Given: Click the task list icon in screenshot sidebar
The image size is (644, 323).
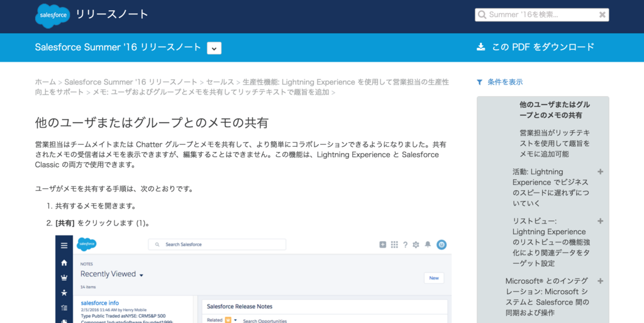Looking at the screenshot, I should click(64, 307).
